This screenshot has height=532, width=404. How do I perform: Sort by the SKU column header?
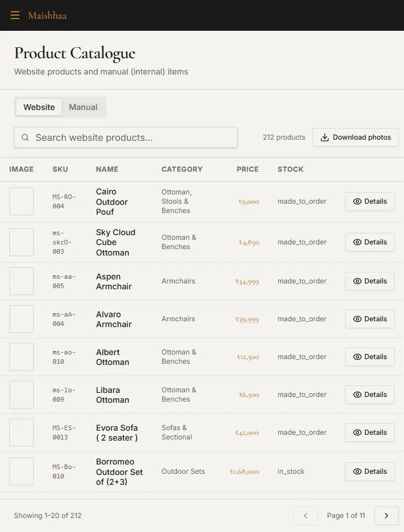point(61,169)
